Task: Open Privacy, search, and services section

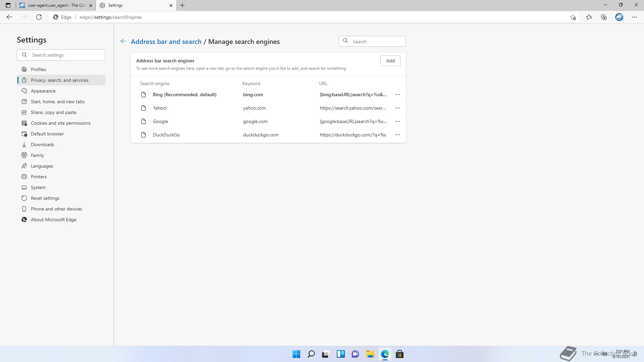Action: point(61,80)
